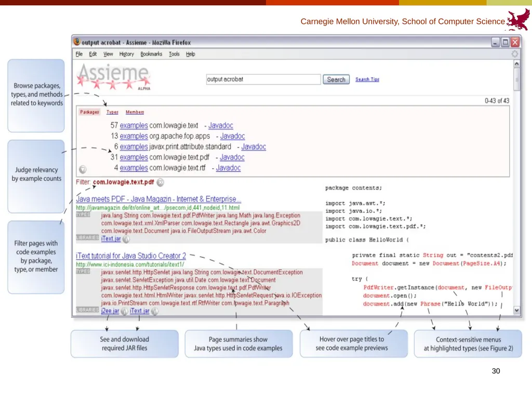532x399 pixels.
Task: Remove the com.lowagie.text.pdf filter
Action: (x=161, y=182)
